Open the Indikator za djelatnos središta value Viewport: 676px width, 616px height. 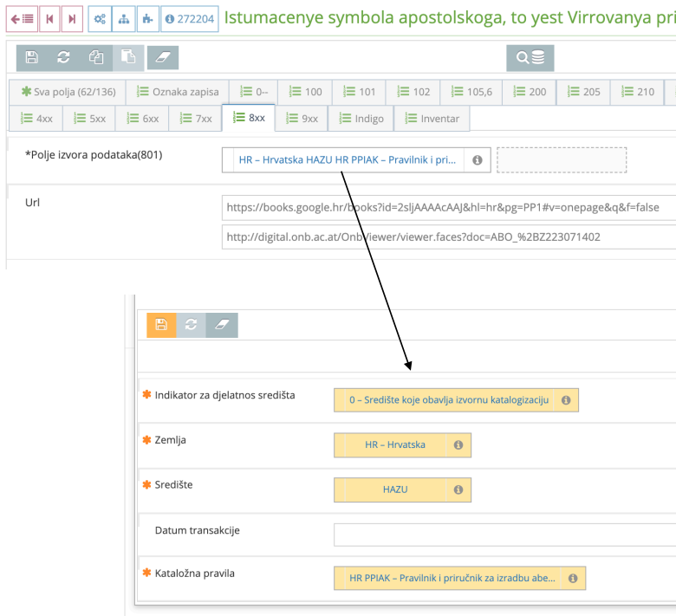pos(449,400)
